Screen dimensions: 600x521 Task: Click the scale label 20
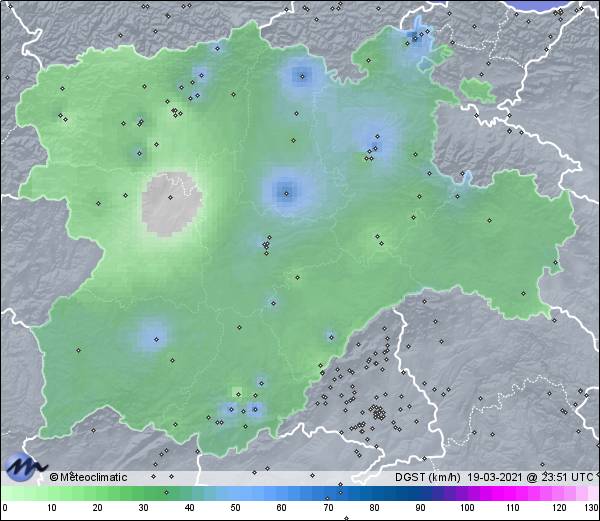[x=98, y=508]
